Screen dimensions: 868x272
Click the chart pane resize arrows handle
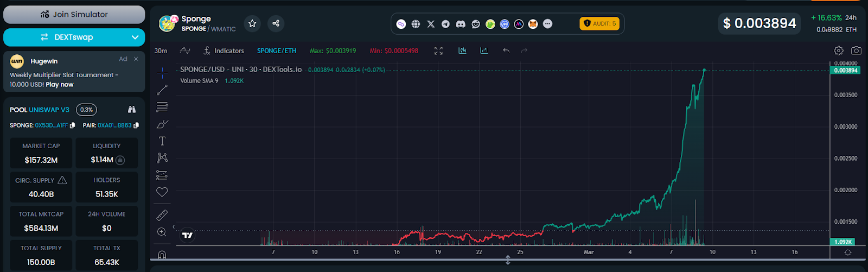click(508, 260)
